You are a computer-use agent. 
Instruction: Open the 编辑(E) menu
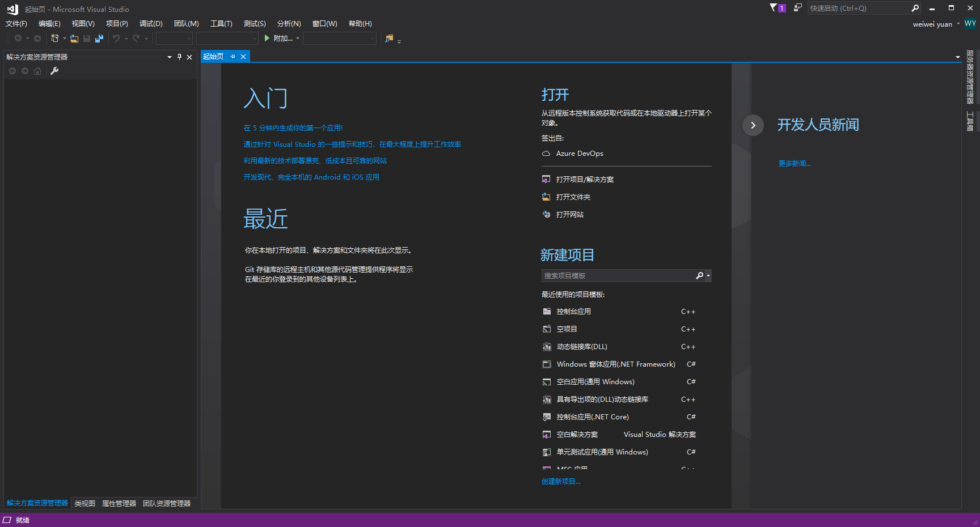[49, 23]
